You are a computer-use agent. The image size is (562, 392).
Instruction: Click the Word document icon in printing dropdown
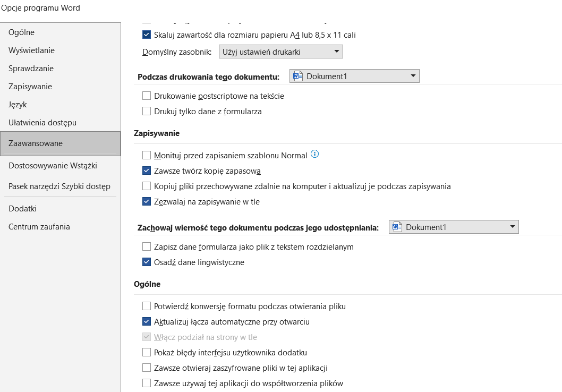[297, 76]
